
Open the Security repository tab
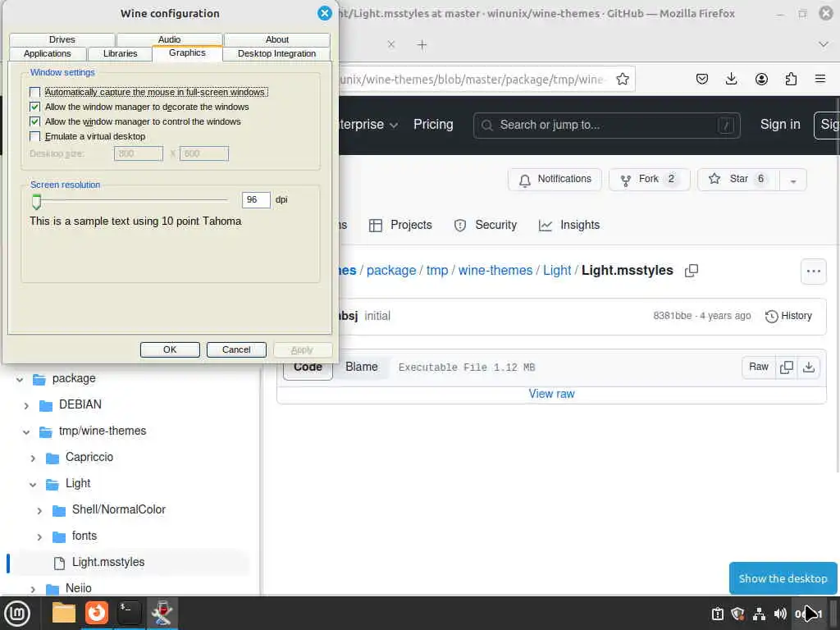486,225
